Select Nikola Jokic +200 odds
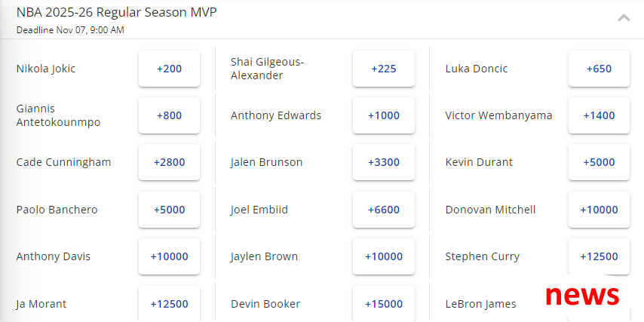The height and width of the screenshot is (322, 644). (169, 69)
